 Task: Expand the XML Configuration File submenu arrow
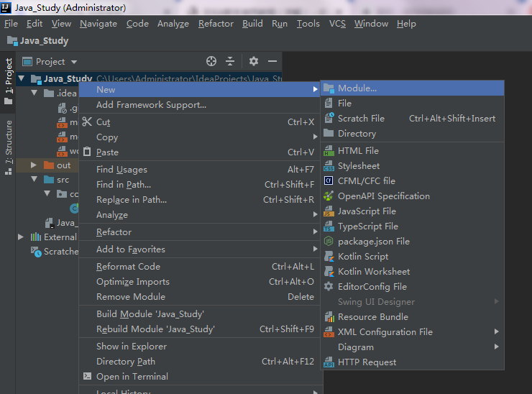click(496, 331)
